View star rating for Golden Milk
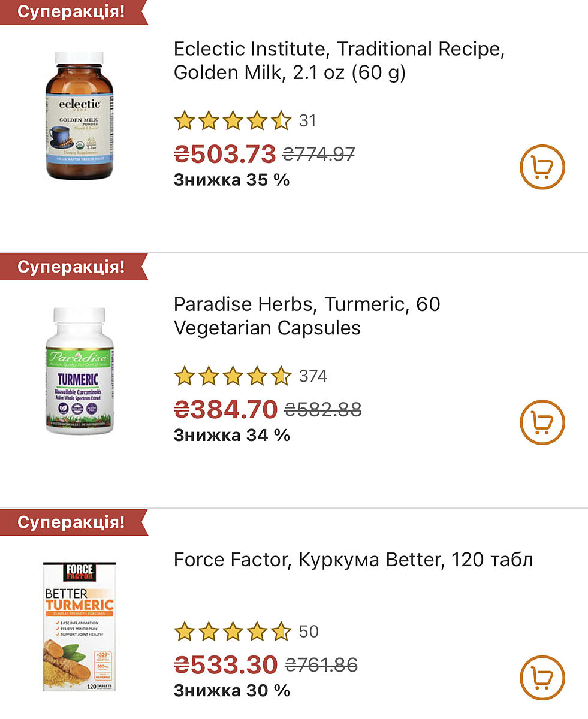The width and height of the screenshot is (588, 719). coord(233,121)
